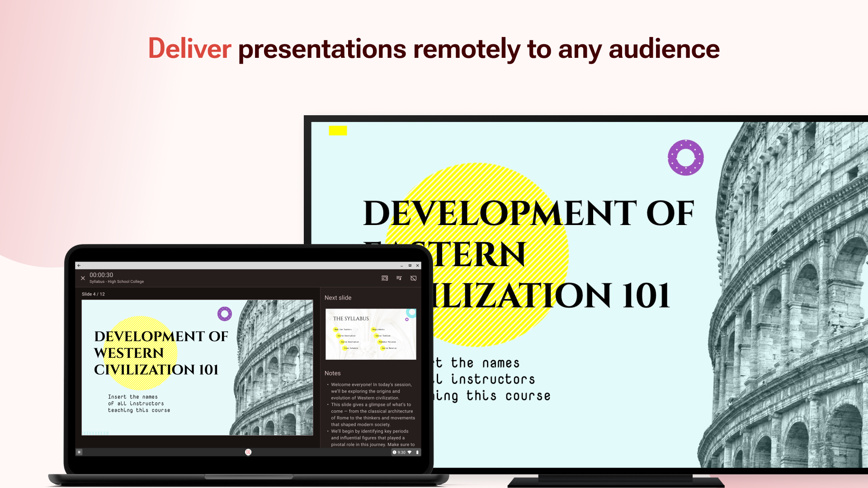Go back using the window back arrow

[79, 266]
